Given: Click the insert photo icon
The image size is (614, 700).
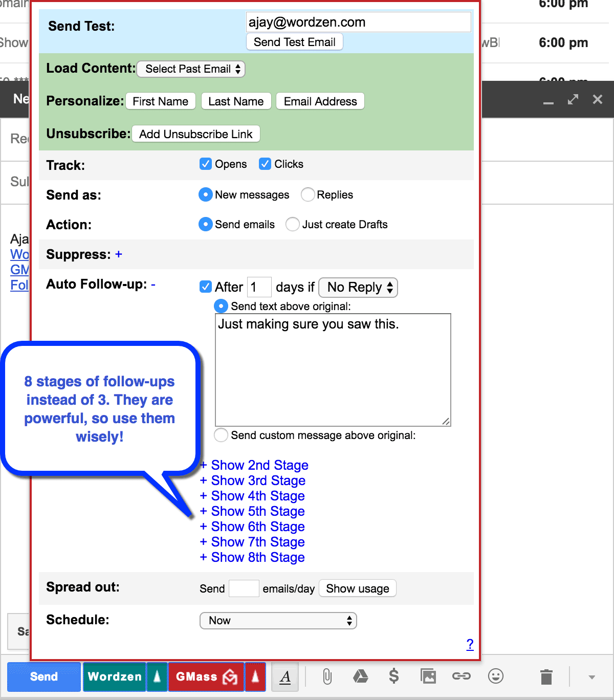Looking at the screenshot, I should pos(428,676).
